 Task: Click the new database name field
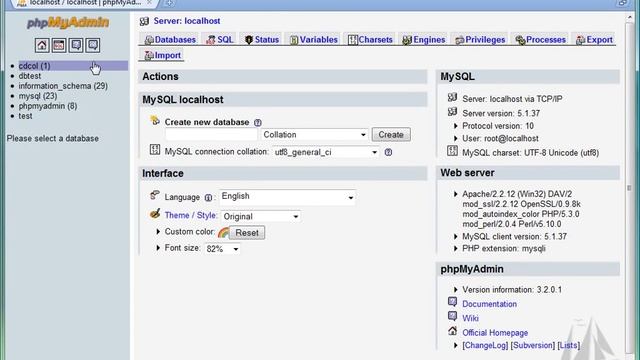211,135
